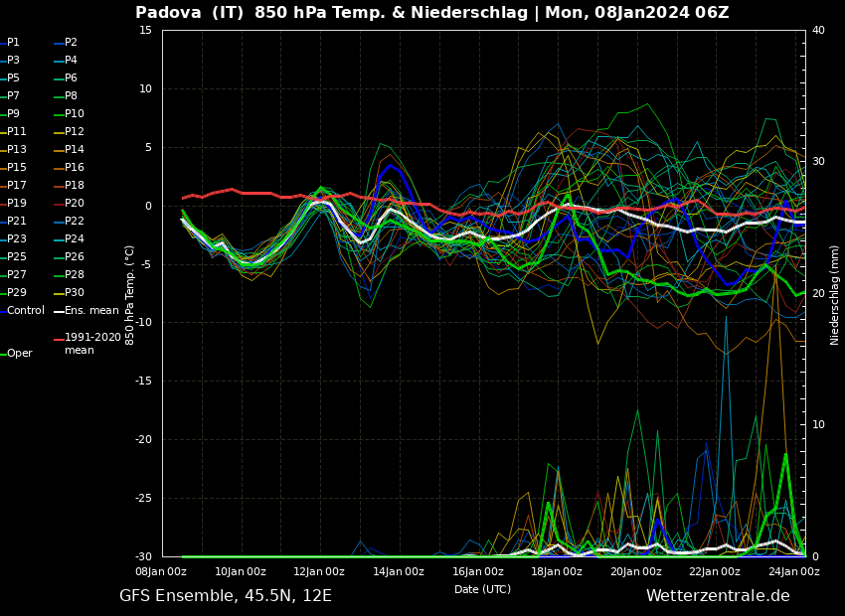The image size is (845, 616).
Task: Click the 'Wetterzentrale.de' source text
Action: [718, 595]
